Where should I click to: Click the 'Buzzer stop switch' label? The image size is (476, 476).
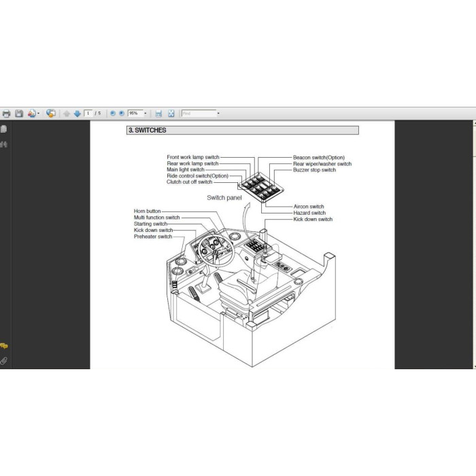pyautogui.click(x=314, y=170)
